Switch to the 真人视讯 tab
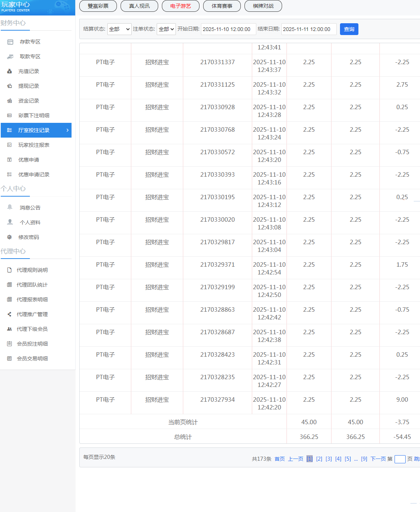 [139, 6]
